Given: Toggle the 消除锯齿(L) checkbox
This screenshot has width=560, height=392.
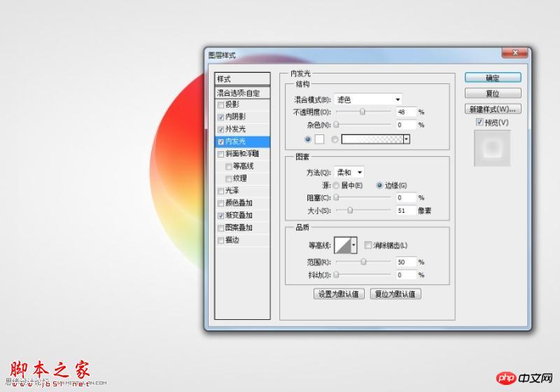Looking at the screenshot, I should pyautogui.click(x=368, y=245).
